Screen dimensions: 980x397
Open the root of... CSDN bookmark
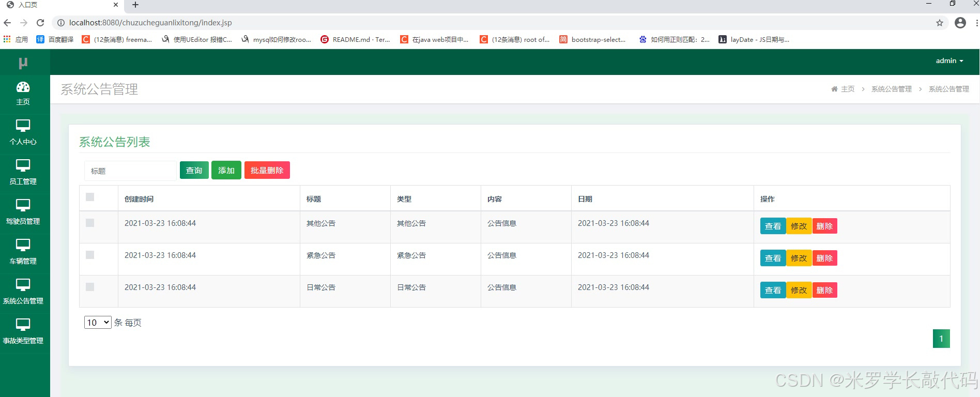515,39
